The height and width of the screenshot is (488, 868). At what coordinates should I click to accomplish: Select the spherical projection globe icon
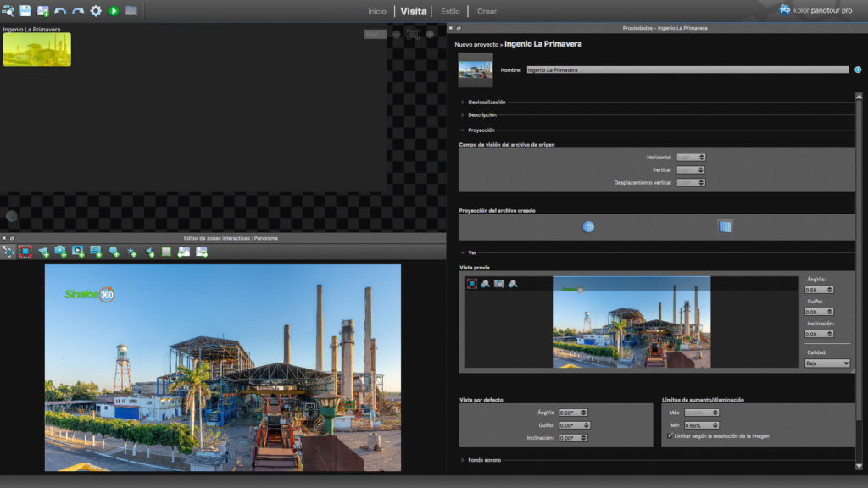point(588,226)
